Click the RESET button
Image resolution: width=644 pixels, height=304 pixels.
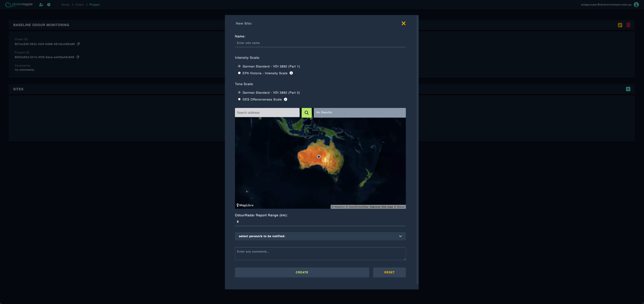click(x=389, y=272)
